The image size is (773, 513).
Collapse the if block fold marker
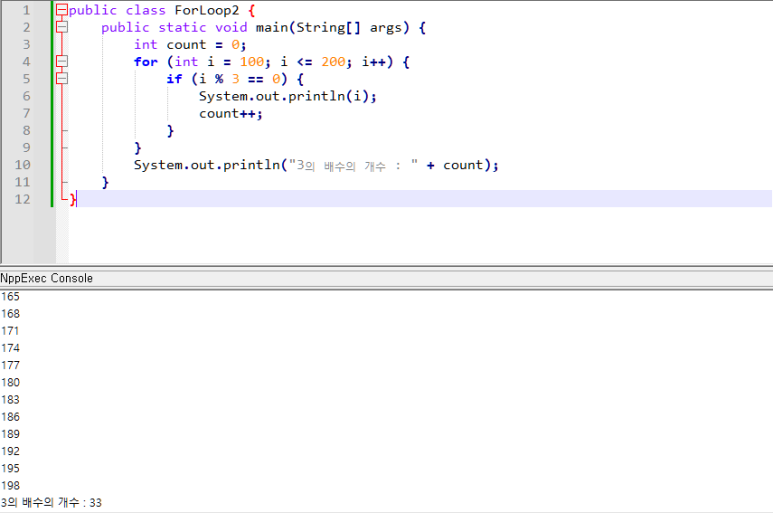(62, 79)
